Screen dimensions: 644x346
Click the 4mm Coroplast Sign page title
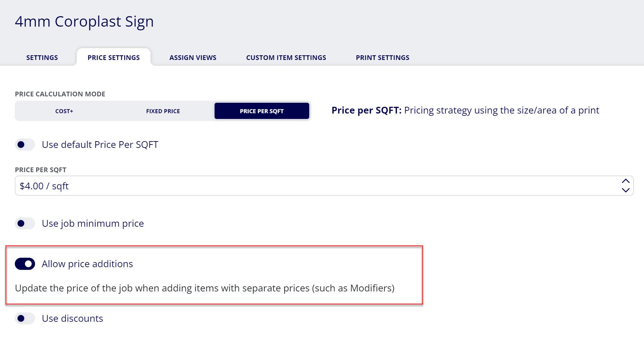click(84, 22)
